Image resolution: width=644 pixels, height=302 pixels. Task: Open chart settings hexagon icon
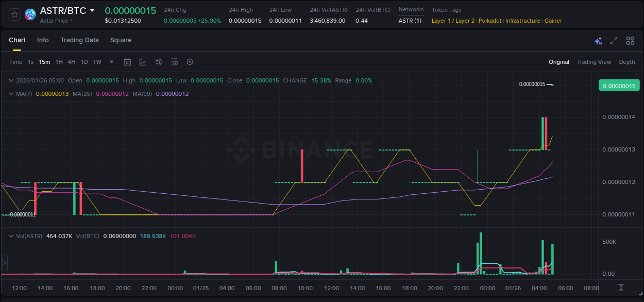pyautogui.click(x=190, y=62)
